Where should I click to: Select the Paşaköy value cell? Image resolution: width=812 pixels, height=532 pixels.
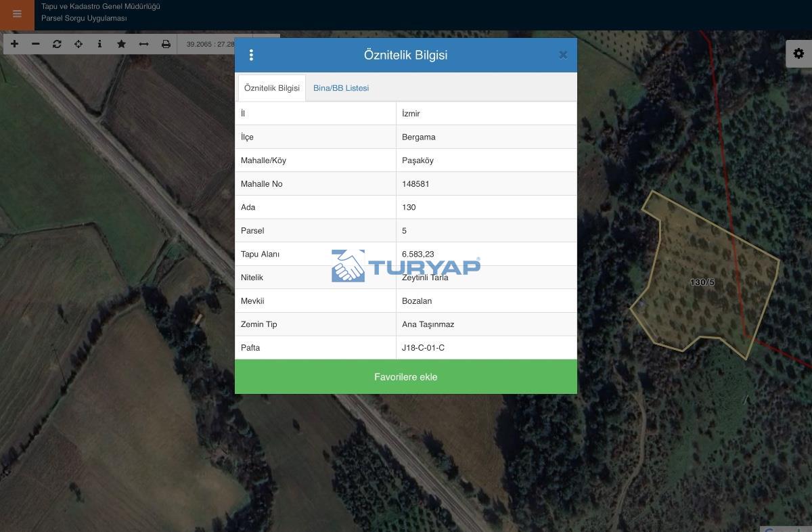[x=487, y=160]
